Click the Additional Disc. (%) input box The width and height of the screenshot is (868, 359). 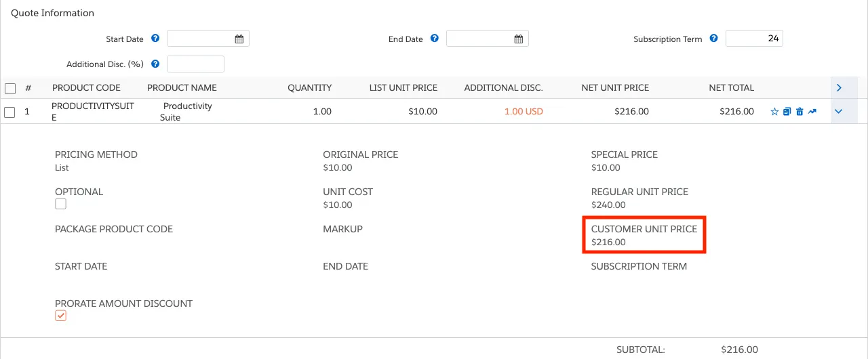(195, 64)
